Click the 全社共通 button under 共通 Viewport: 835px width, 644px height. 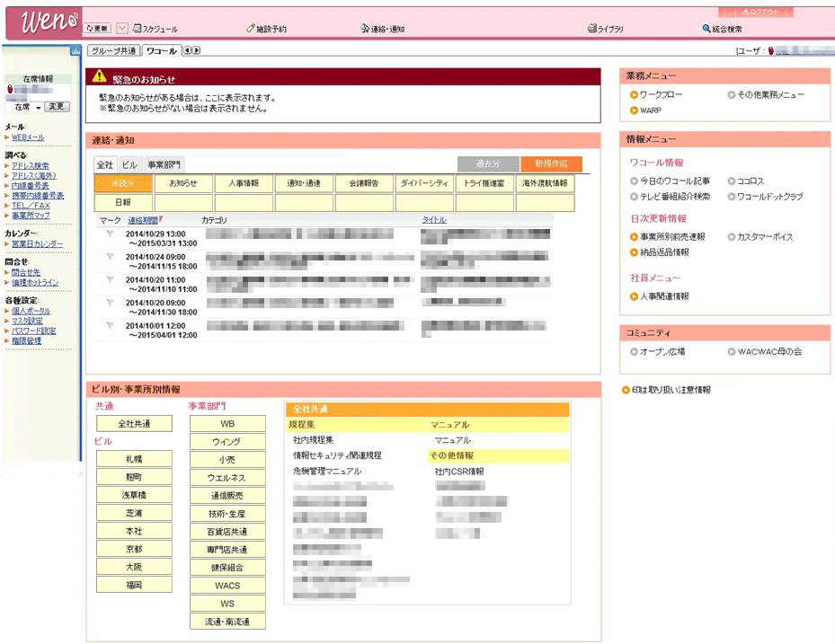coord(134,424)
